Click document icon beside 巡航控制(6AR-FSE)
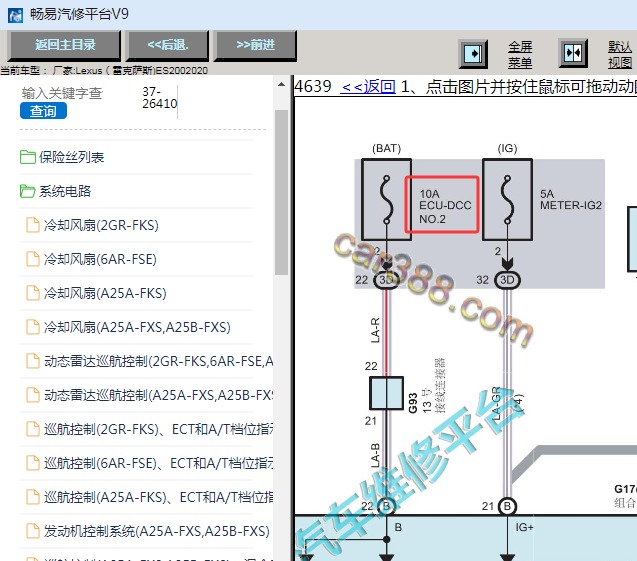Viewport: 637px width, 561px height. tap(32, 463)
